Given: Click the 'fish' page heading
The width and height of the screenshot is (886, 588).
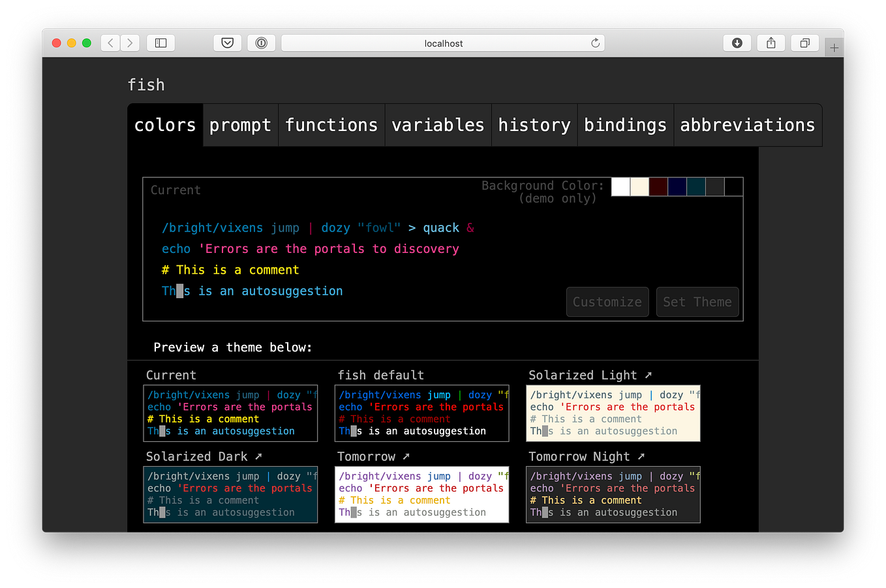Looking at the screenshot, I should click(x=146, y=85).
